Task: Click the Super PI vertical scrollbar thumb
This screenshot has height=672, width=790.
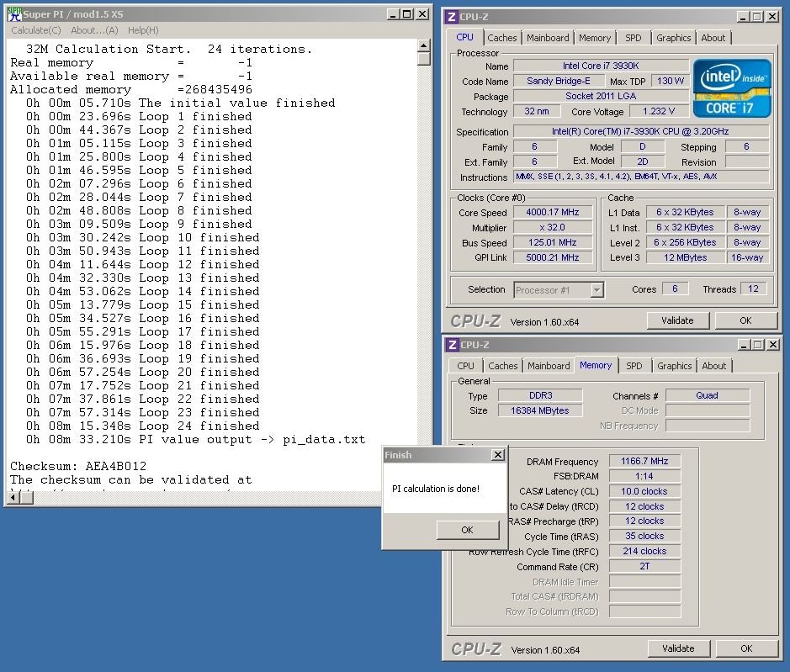Action: coord(424,58)
